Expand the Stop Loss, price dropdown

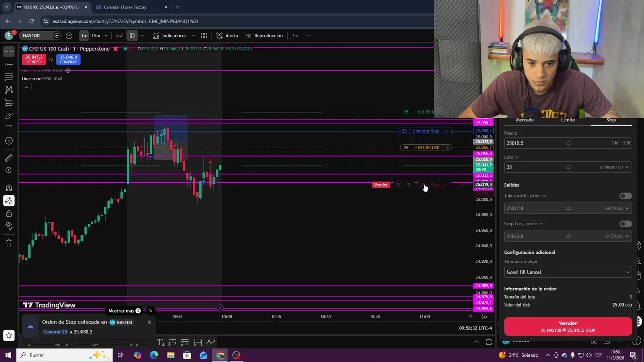[x=523, y=224]
